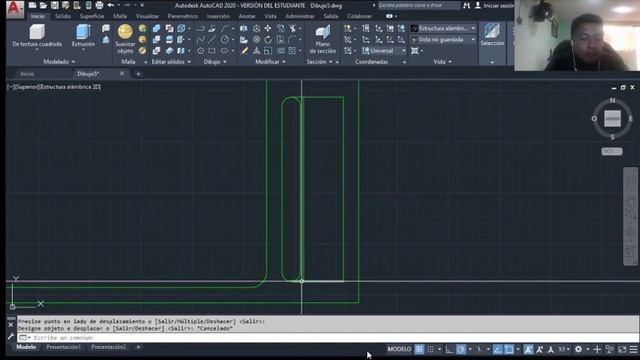Open the Estructura alámbrica visual style dropdown
The height and width of the screenshot is (360, 640).
(x=443, y=28)
